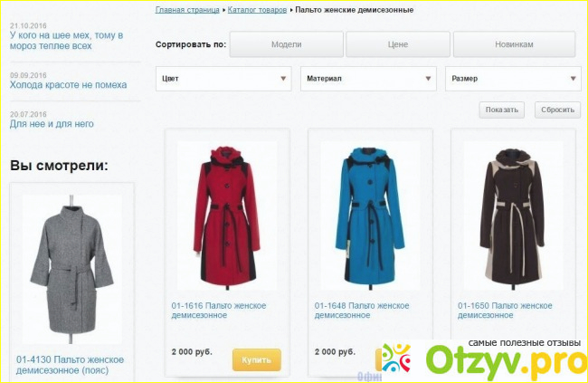Sort by Модели
The width and height of the screenshot is (588, 383).
(287, 44)
